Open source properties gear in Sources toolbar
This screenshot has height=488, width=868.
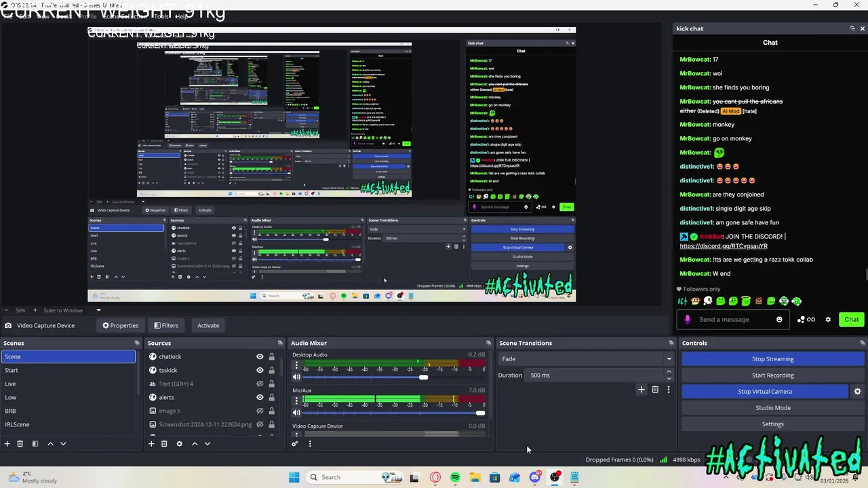179,444
